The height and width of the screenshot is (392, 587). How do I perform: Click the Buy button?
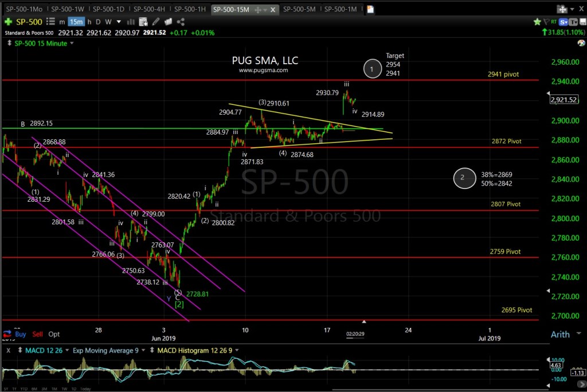tap(21, 334)
